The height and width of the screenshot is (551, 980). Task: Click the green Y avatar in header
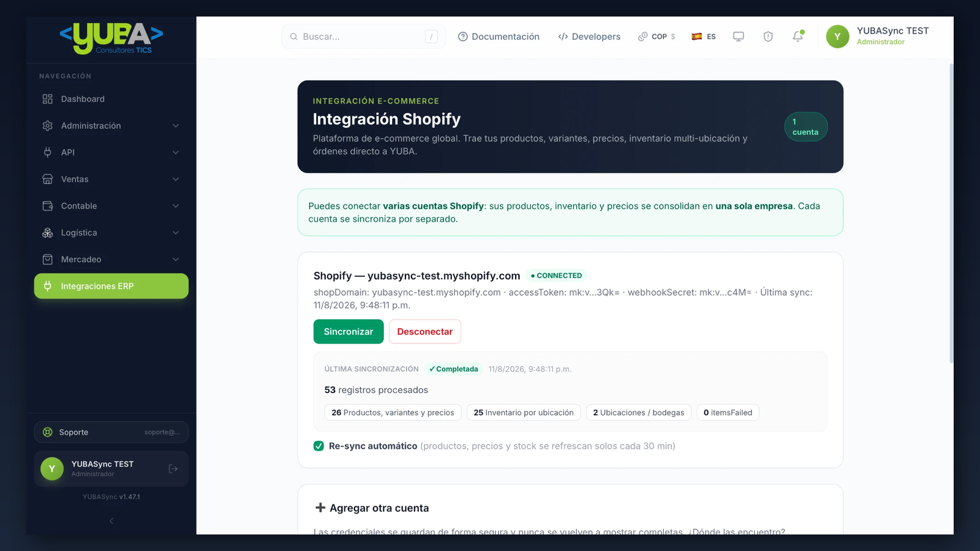(838, 37)
